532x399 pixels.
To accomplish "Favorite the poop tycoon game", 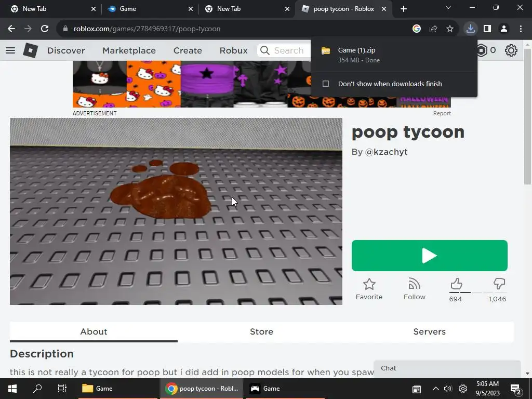I will pyautogui.click(x=369, y=289).
